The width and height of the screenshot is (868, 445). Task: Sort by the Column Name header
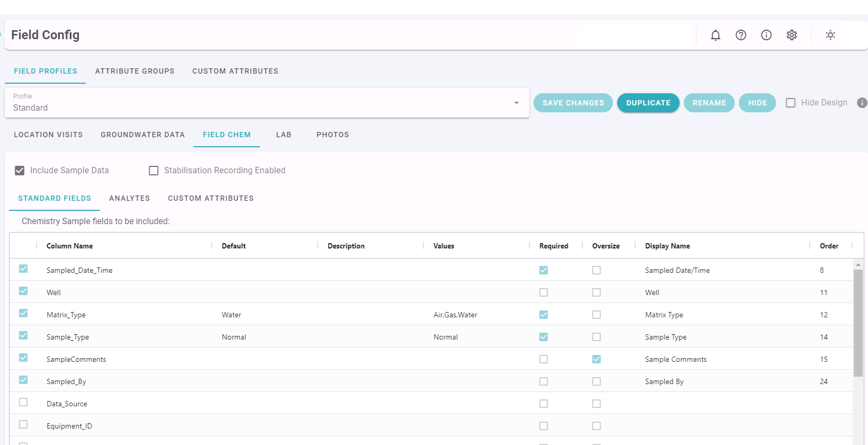70,246
